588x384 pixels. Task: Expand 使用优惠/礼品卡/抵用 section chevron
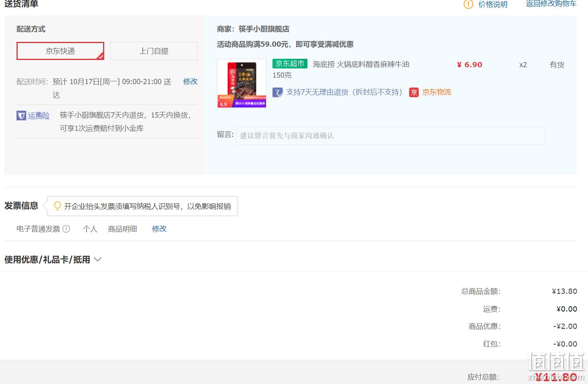pos(97,260)
